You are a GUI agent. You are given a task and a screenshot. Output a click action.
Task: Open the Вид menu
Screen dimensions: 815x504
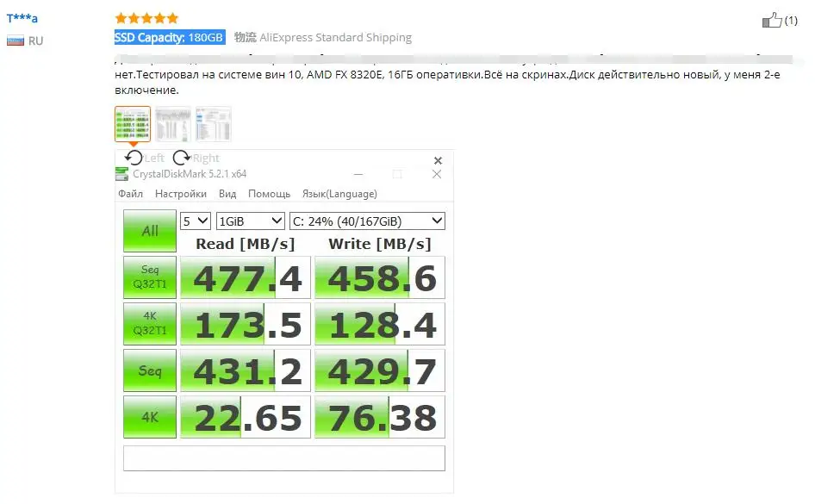(227, 194)
